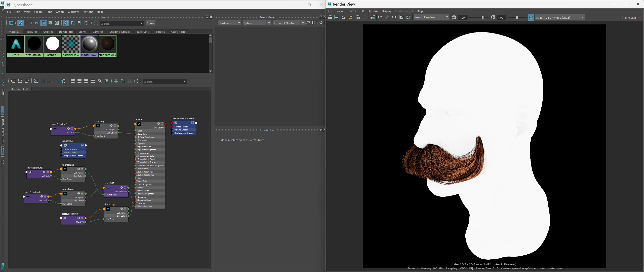The image size is (644, 272).
Task: Toggle grid snapping icon in graph toolbar
Action: click(123, 81)
